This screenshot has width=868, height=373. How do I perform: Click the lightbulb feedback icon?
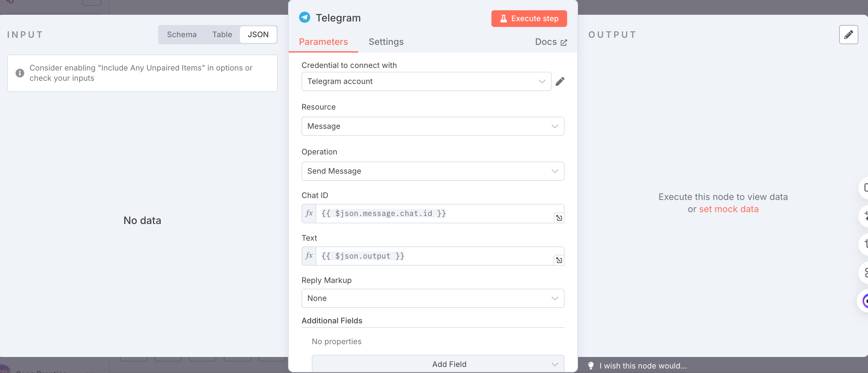tap(591, 366)
